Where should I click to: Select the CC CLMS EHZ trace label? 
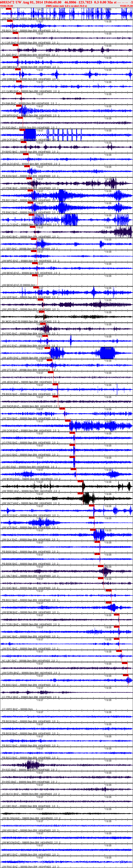pyautogui.click(x=31, y=91)
